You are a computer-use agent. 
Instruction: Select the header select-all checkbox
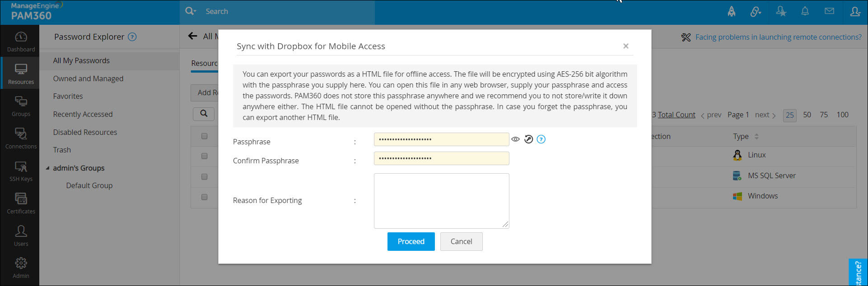pos(204,136)
